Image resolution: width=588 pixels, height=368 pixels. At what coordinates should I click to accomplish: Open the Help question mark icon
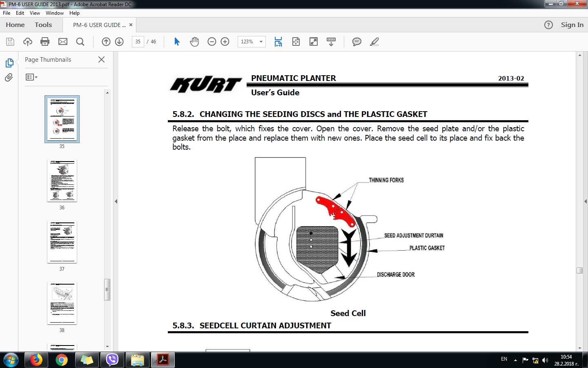pyautogui.click(x=548, y=25)
